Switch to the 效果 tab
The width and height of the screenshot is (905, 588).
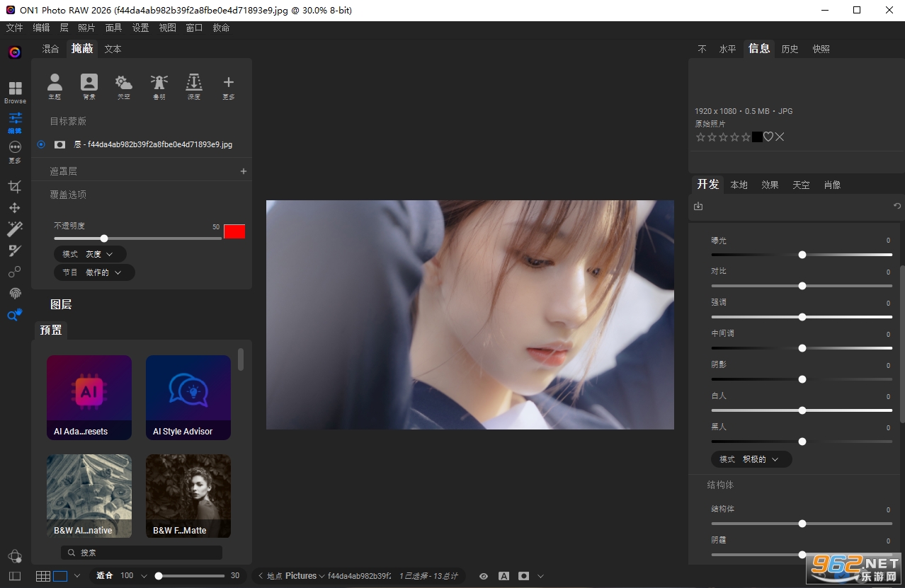(x=770, y=185)
